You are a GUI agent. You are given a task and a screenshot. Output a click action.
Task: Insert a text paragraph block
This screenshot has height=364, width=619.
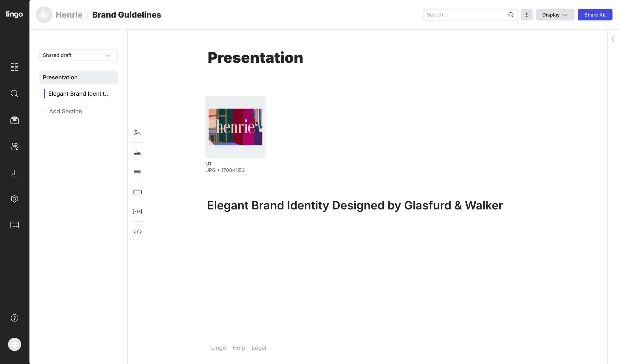(x=137, y=172)
